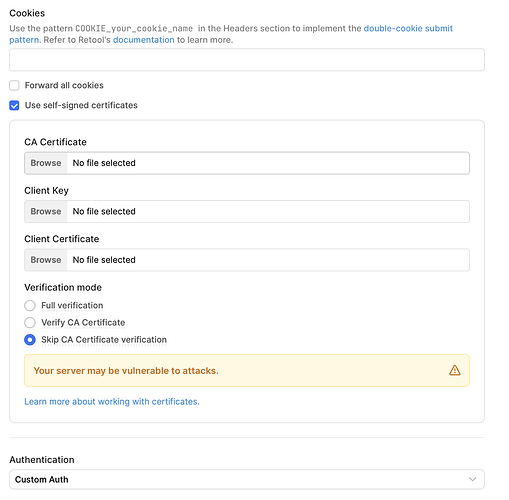The image size is (509, 500).
Task: Choose Verify CA Certificate option
Action: point(30,322)
